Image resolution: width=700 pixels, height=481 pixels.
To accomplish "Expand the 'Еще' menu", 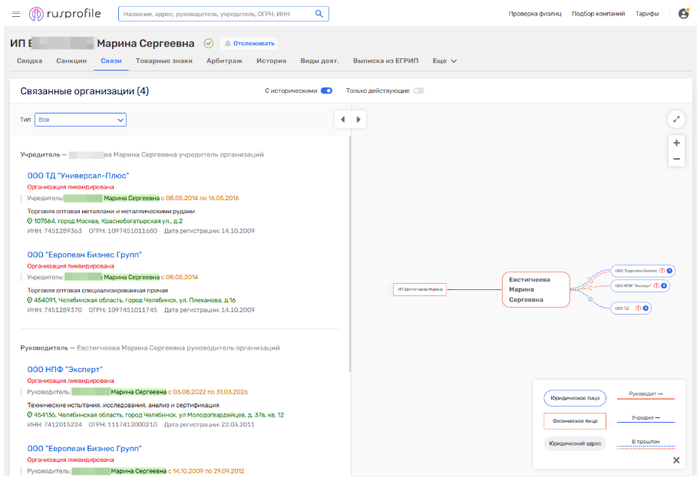I will (x=444, y=61).
